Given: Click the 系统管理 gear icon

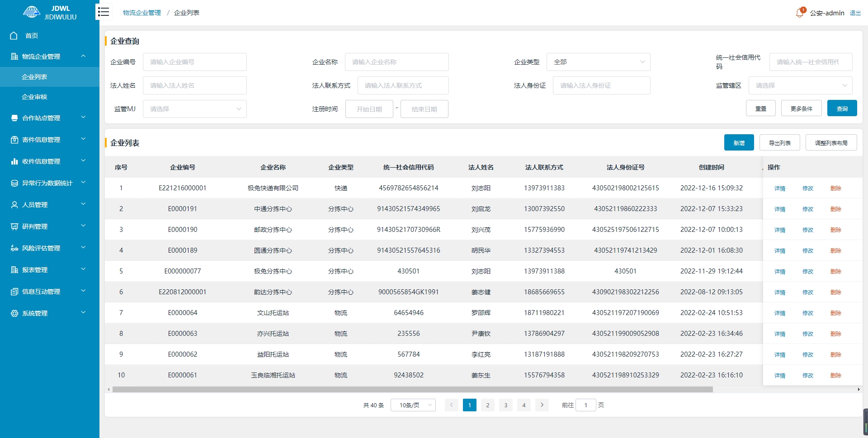Looking at the screenshot, I should click(14, 313).
